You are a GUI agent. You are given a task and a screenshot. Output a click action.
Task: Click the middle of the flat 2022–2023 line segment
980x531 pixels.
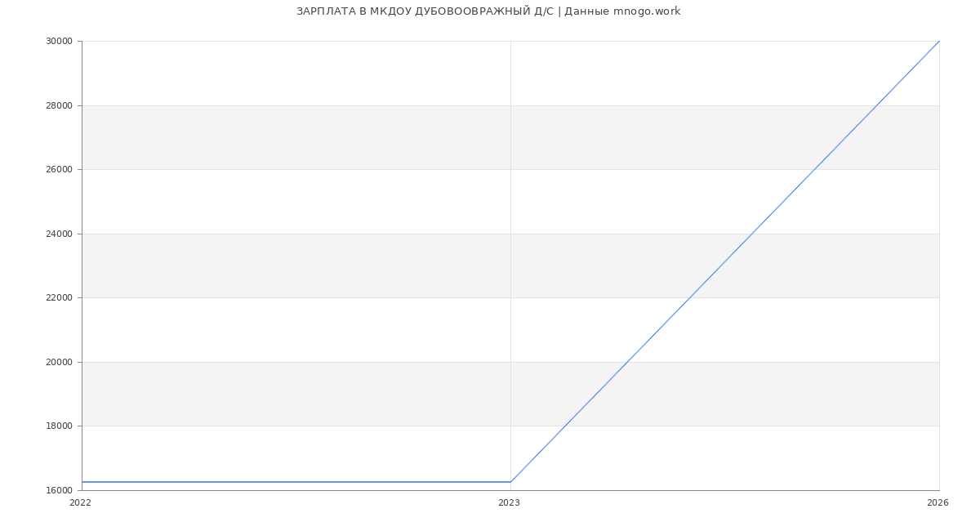tap(296, 482)
